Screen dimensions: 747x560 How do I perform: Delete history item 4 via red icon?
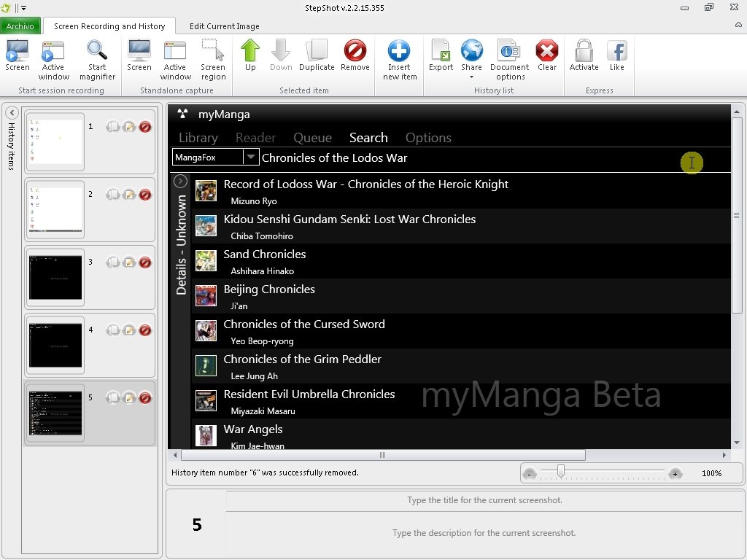tap(145, 330)
